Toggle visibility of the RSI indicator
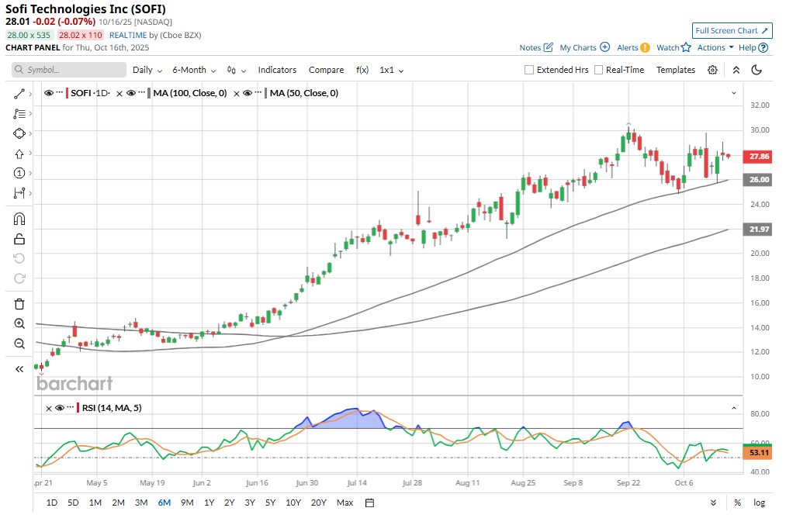Screen dimensions: 786x532 [59, 408]
